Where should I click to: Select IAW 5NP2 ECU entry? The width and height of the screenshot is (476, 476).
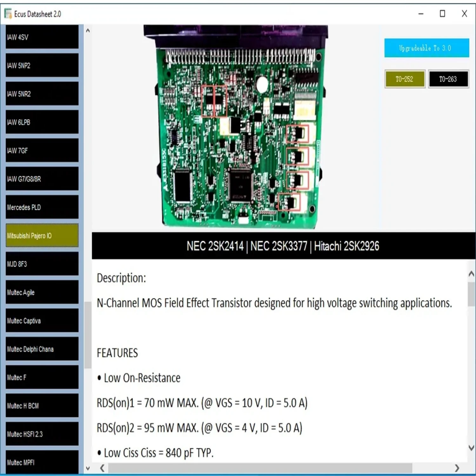click(42, 65)
